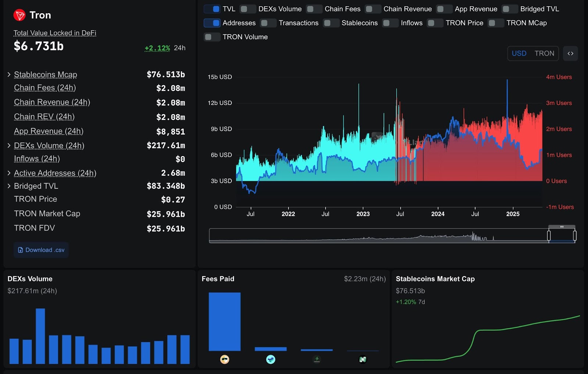Enable the Bridged TVL toggle
The width and height of the screenshot is (588, 374).
[510, 9]
